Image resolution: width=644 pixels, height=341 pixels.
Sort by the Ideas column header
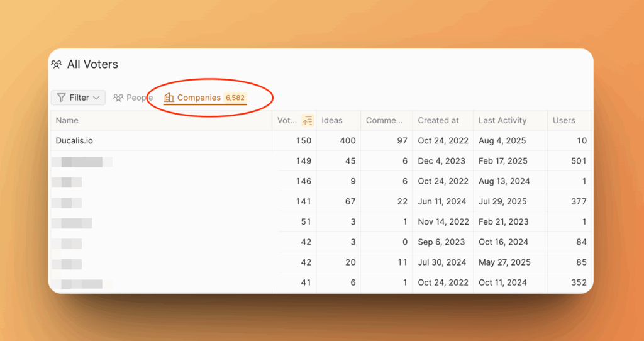tap(331, 120)
